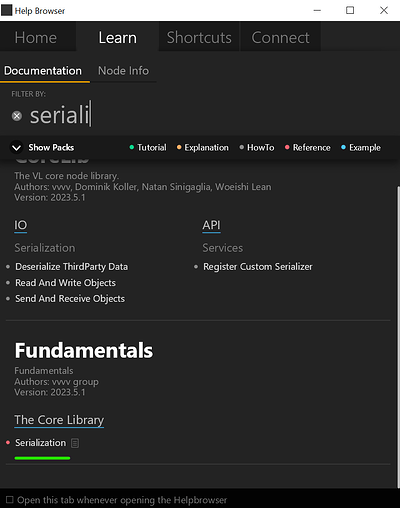Toggle the Tutorial filter dot

click(x=131, y=147)
